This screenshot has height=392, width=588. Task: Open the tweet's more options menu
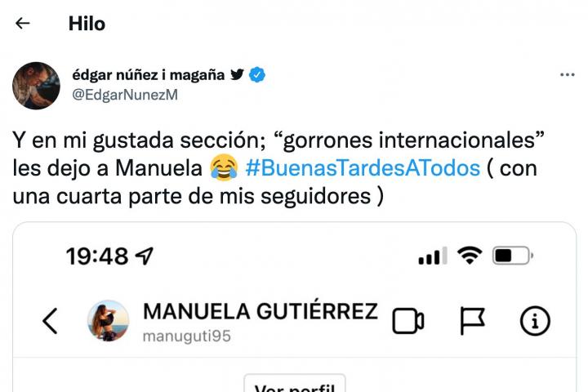[567, 75]
